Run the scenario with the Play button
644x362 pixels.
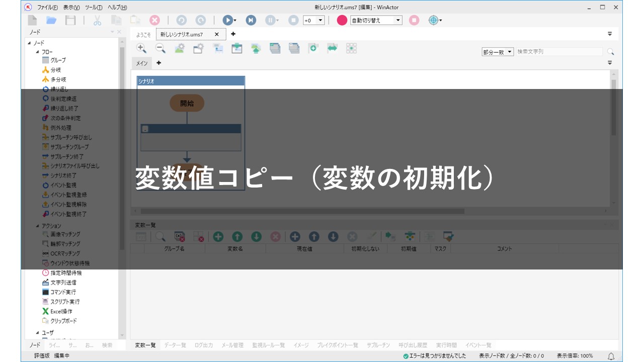(x=227, y=20)
